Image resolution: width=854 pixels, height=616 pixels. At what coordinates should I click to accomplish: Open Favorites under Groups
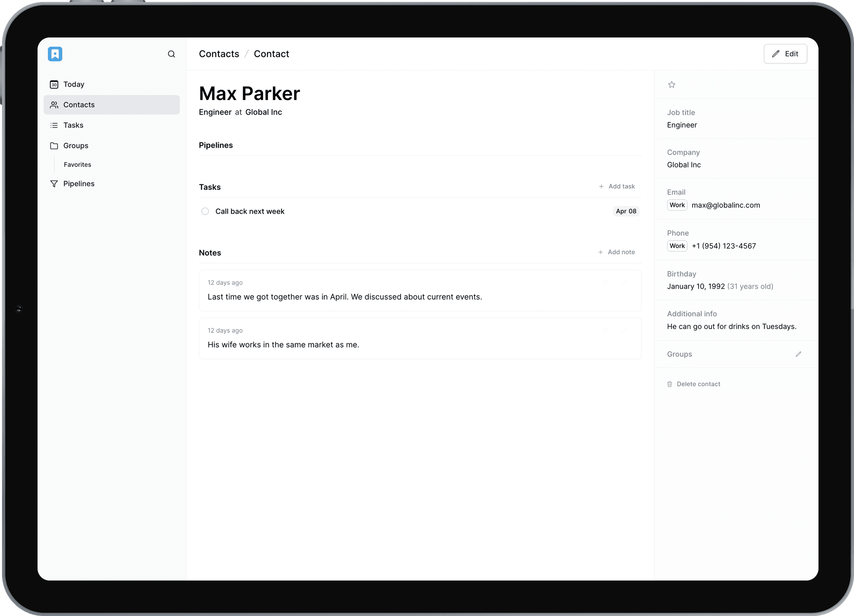coord(77,164)
